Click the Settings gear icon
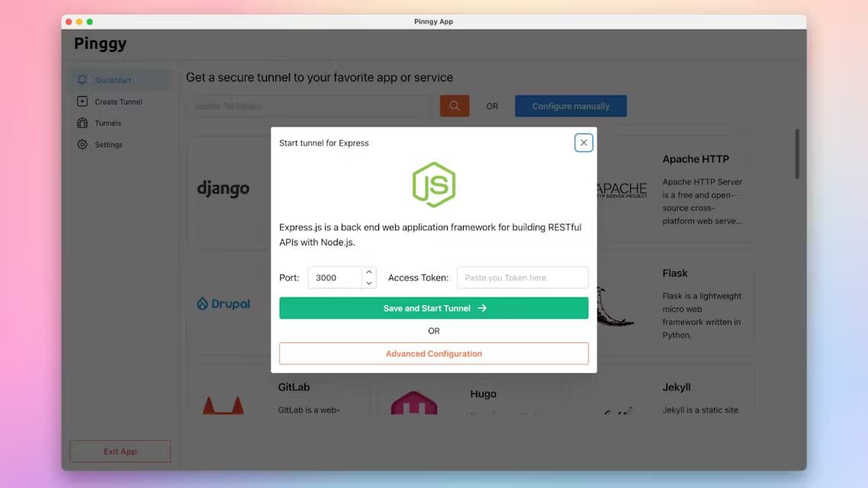This screenshot has width=868, height=488. 82,144
